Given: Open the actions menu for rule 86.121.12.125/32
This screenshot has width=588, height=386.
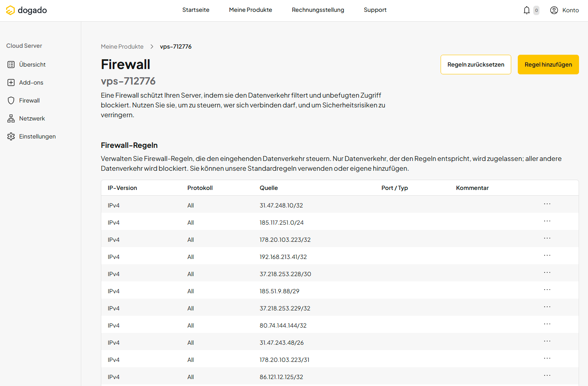Looking at the screenshot, I should [547, 375].
